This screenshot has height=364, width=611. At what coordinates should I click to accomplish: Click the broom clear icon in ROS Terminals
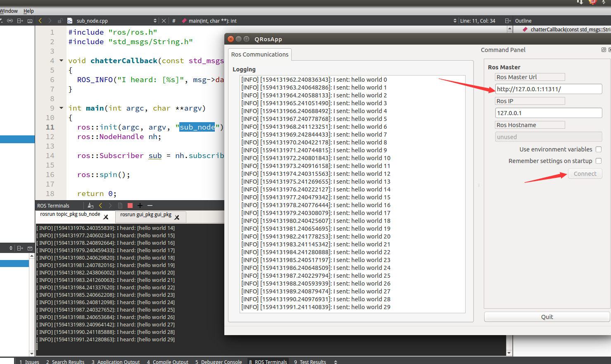pos(90,206)
